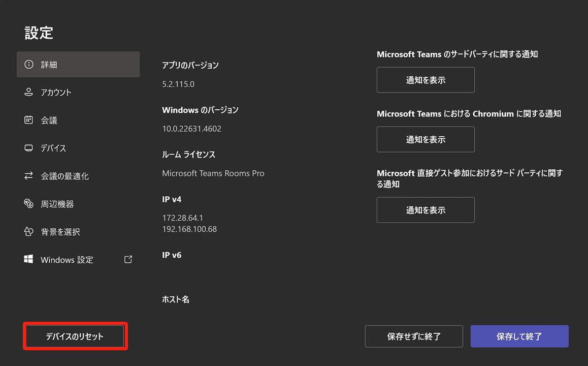588x366 pixels.
Task: Click the Windows logo icon
Action: 29,260
